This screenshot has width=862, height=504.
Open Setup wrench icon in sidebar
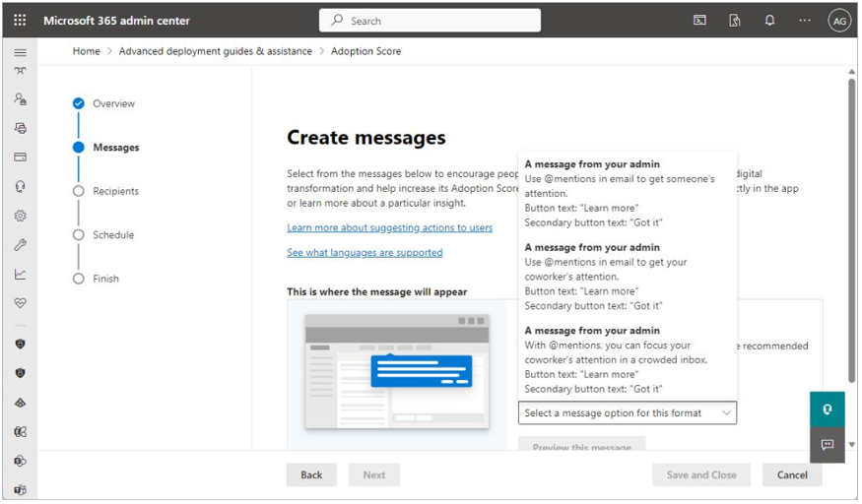tap(21, 245)
